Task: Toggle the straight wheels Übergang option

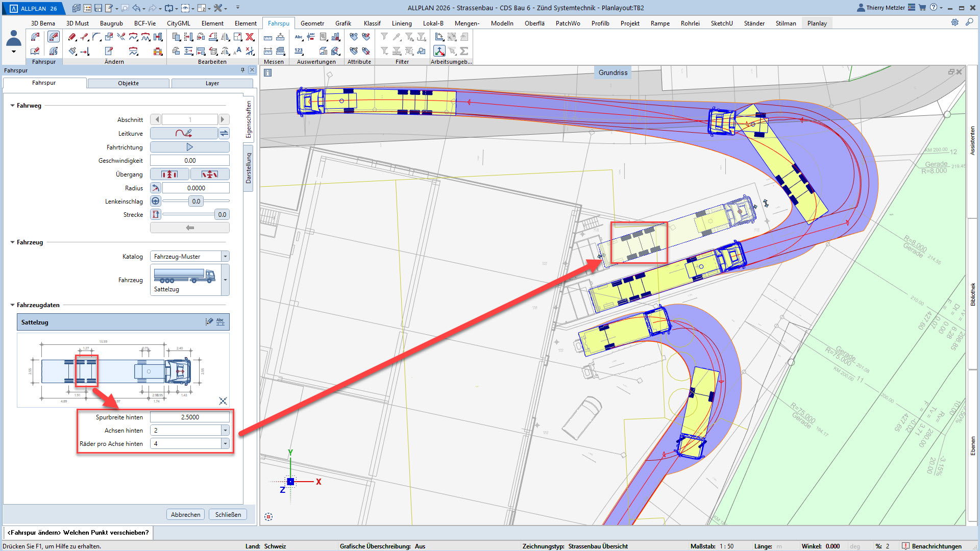Action: 169,174
